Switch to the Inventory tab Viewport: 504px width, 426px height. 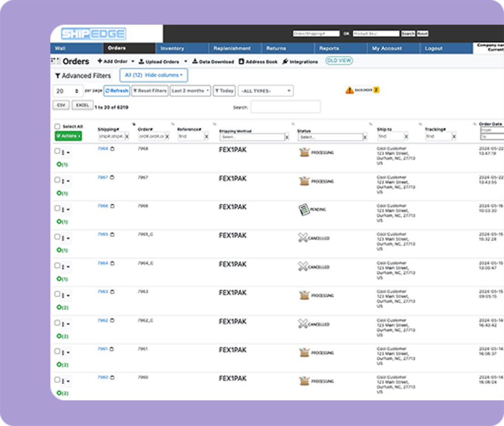coord(172,48)
